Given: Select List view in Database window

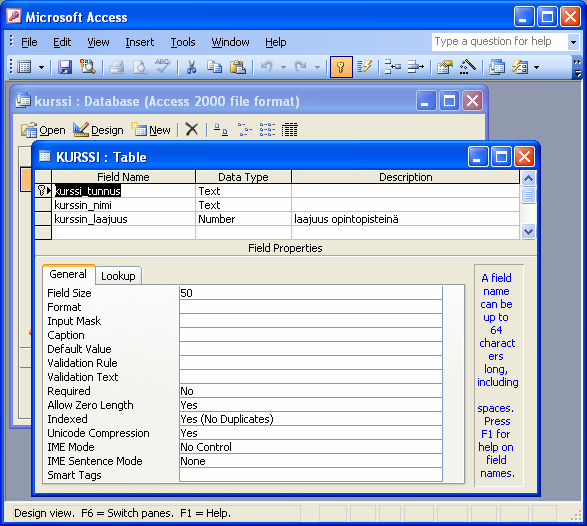Looking at the screenshot, I should [x=267, y=130].
